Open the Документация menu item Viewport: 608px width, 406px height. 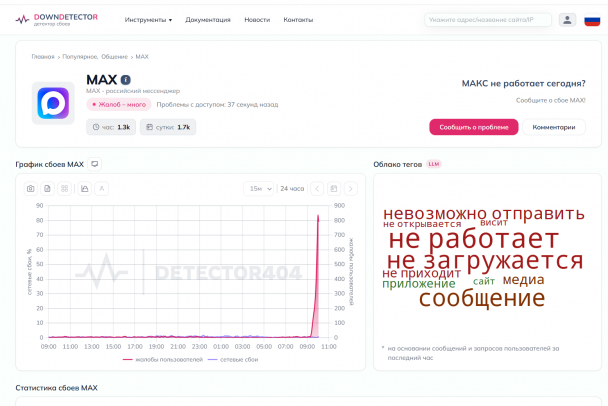click(x=208, y=19)
